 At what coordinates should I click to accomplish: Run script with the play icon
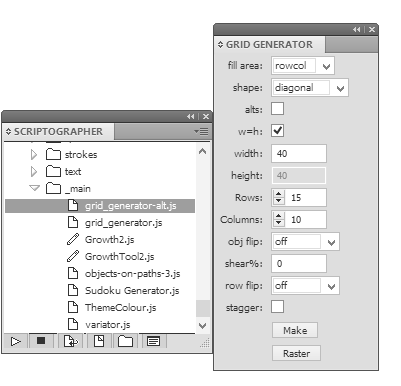click(x=15, y=342)
